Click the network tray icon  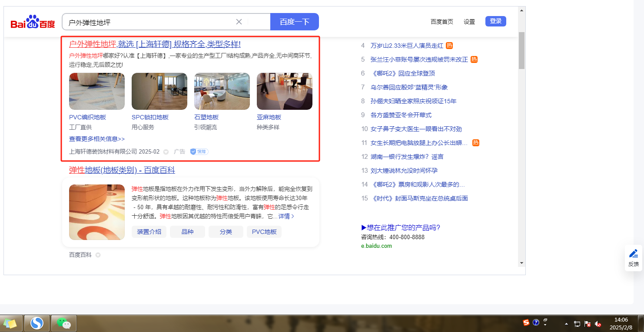(x=577, y=324)
